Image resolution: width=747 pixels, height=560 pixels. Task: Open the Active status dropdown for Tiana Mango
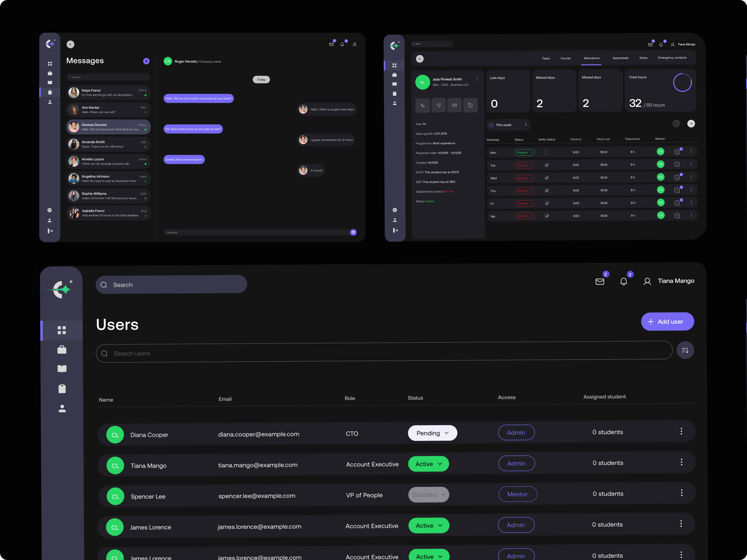point(428,464)
